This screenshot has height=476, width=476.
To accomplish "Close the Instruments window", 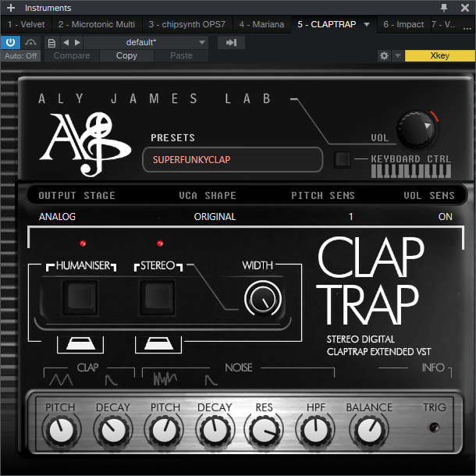I will coord(465,8).
